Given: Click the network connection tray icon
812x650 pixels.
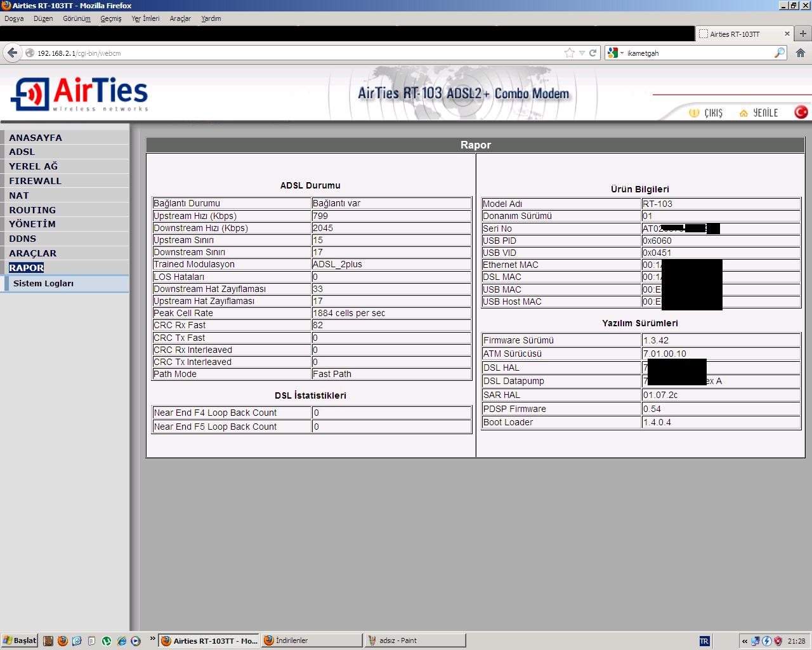Looking at the screenshot, I should (x=756, y=641).
